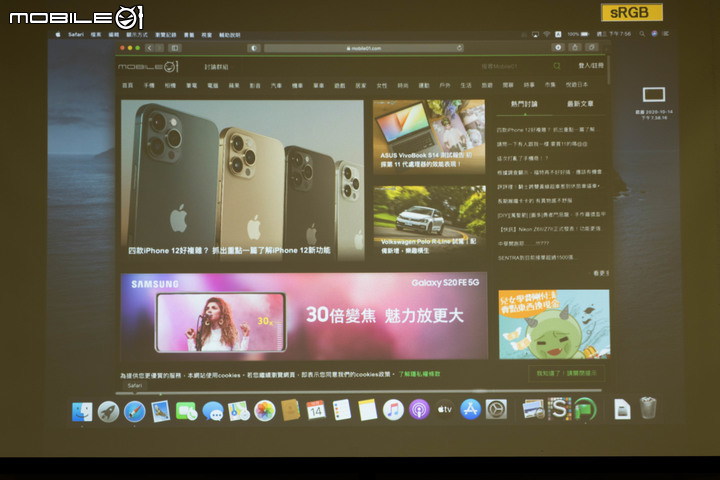Screen dimensions: 720x480
Task: Click the reload button in address bar
Action: tap(459, 48)
